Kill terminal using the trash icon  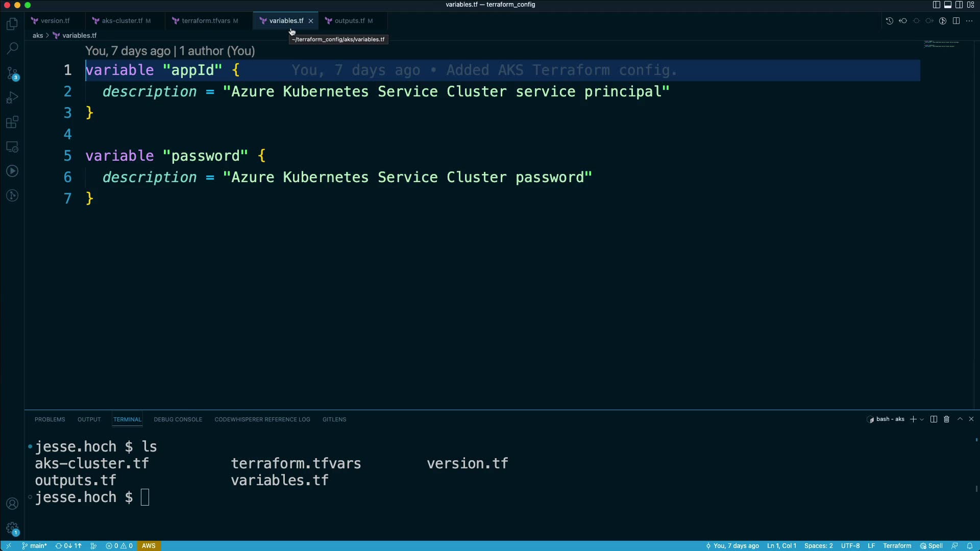click(946, 419)
